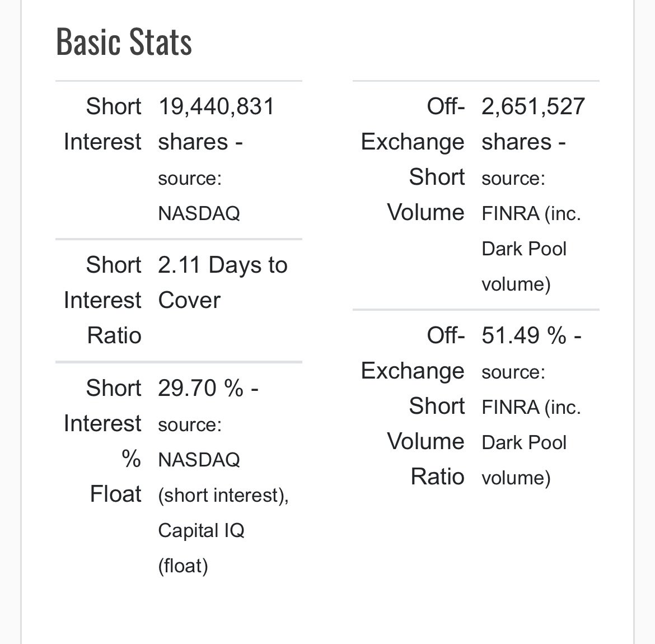This screenshot has height=644, width=655.
Task: Click the 29.70 % float value
Action: pyautogui.click(x=208, y=388)
